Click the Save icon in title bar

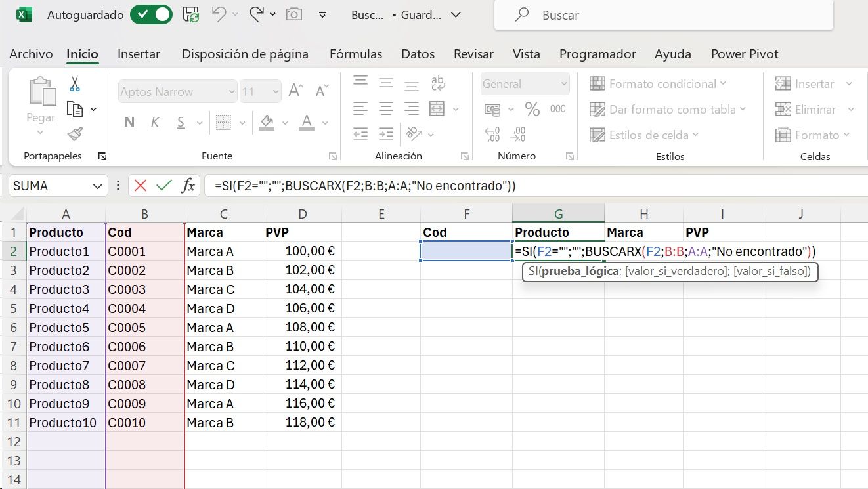191,14
